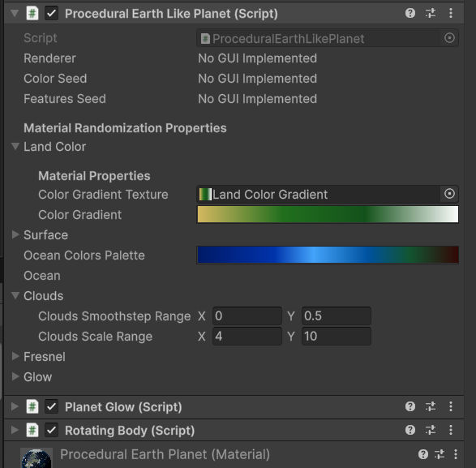Open object picker for Color Gradient Texture
This screenshot has height=468, width=476.
[x=449, y=194]
